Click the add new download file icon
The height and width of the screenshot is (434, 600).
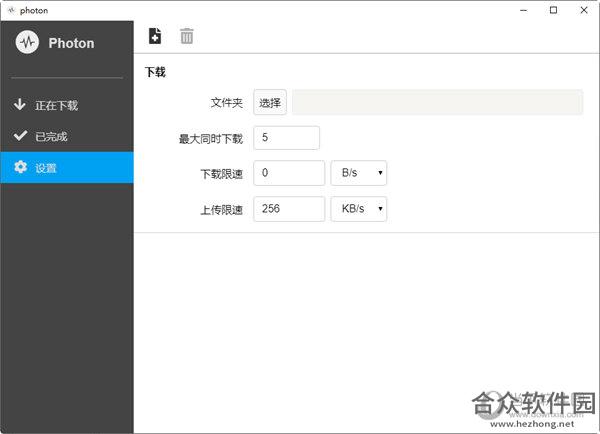[155, 36]
